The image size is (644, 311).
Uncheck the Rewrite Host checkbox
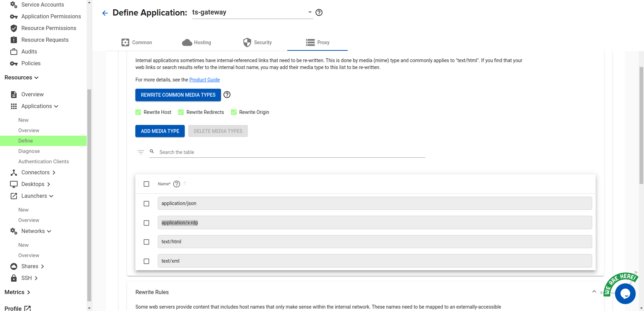(x=138, y=112)
